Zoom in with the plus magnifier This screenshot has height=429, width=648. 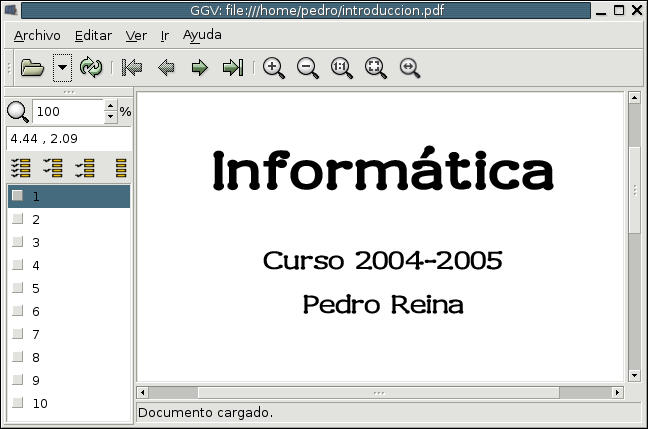273,68
